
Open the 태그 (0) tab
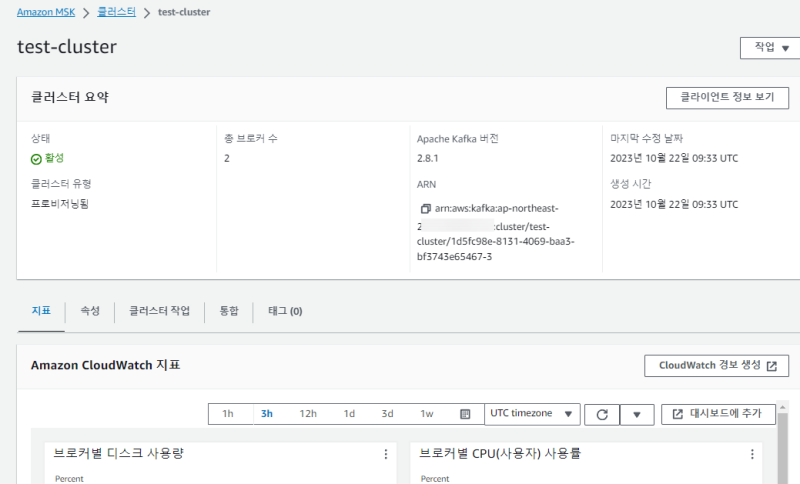point(285,311)
